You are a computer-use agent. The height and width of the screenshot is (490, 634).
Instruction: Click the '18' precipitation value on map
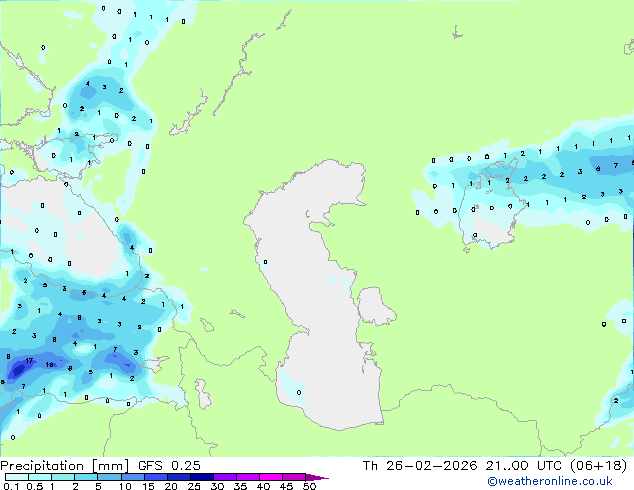point(49,365)
